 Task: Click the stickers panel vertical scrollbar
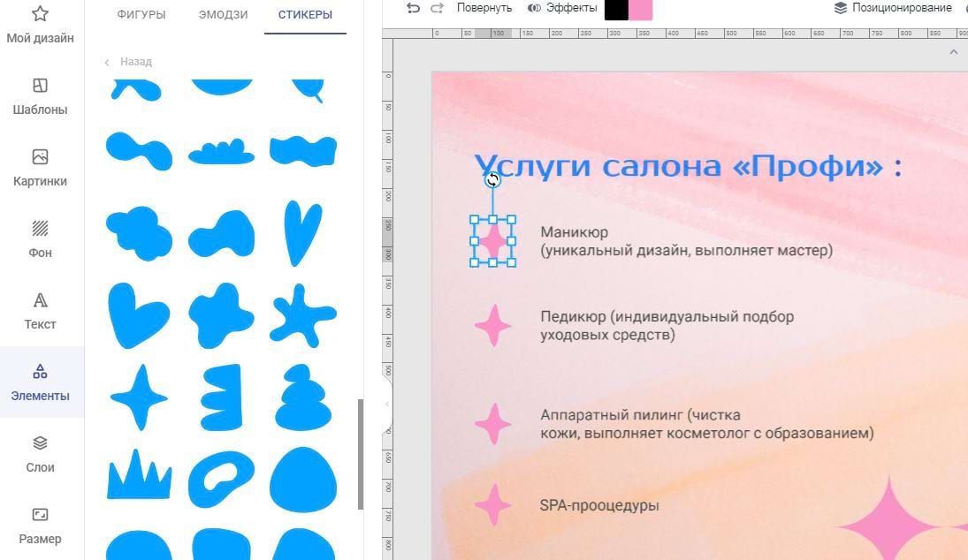360,454
